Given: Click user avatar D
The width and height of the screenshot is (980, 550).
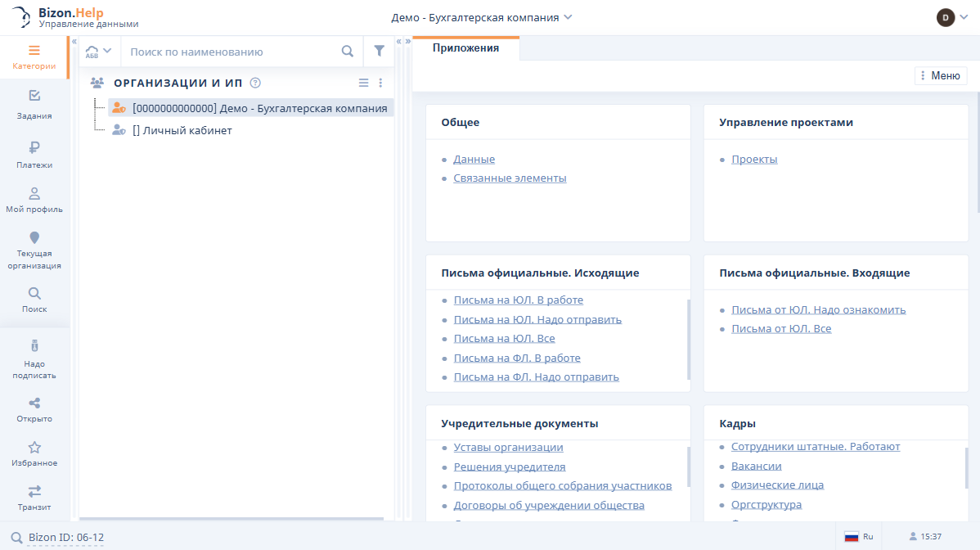Looking at the screenshot, I should pos(945,17).
